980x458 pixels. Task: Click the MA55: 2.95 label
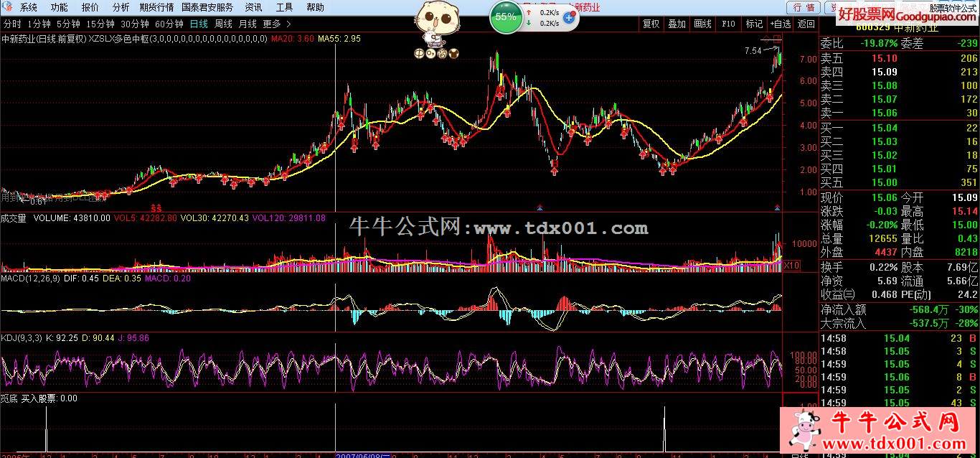[339, 38]
